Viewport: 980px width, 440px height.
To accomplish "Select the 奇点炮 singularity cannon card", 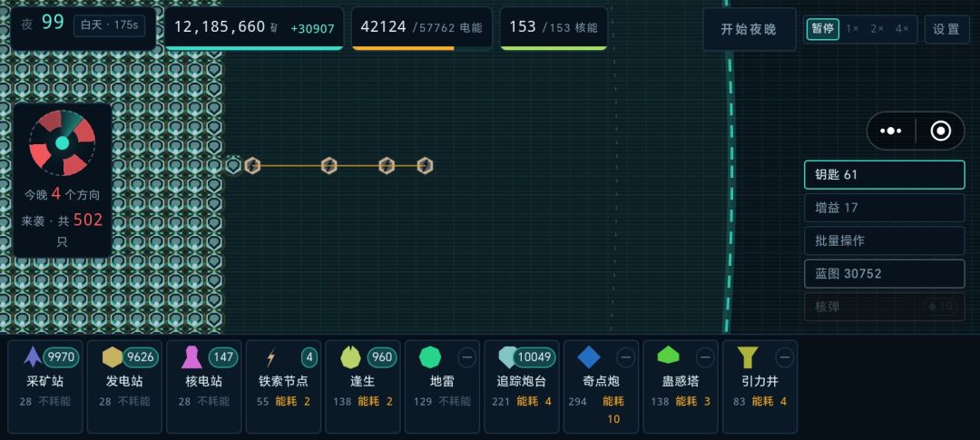I will pos(601,386).
